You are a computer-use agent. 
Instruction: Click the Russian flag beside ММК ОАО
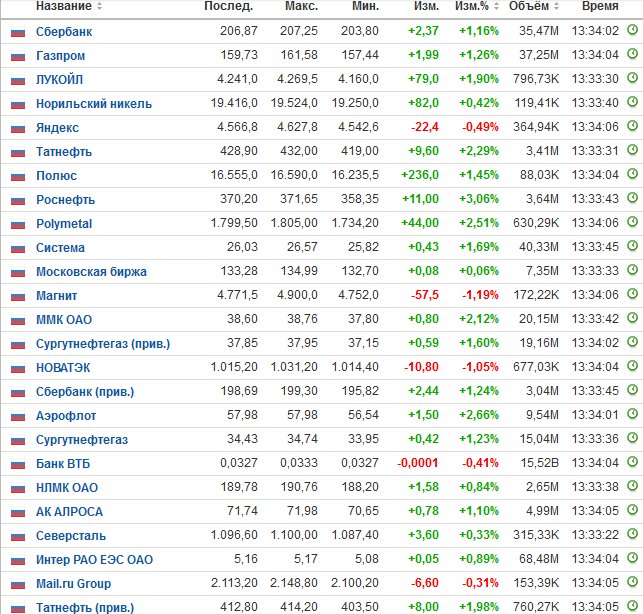click(x=18, y=321)
